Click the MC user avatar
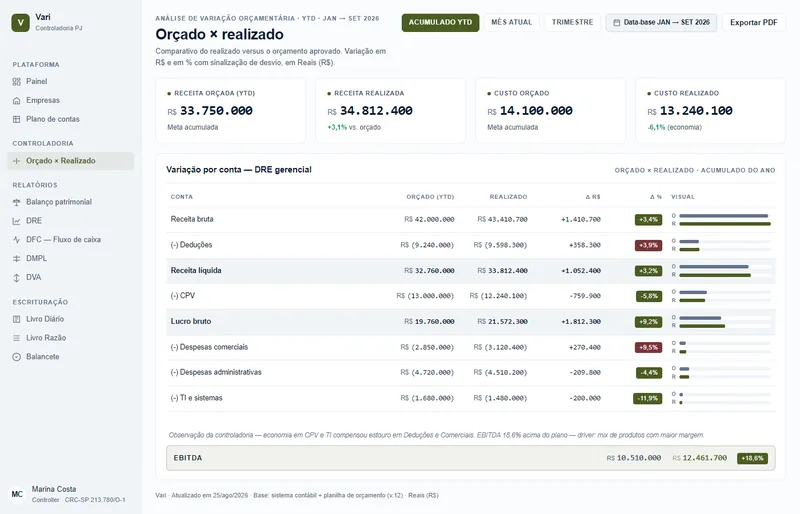Viewport: 800px width, 514px height. click(17, 494)
